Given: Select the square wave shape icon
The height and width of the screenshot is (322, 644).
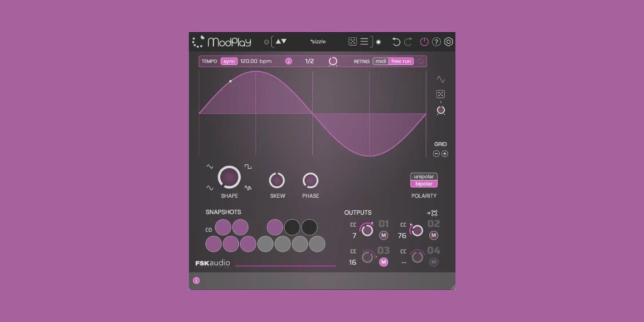Looking at the screenshot, I should (x=248, y=167).
